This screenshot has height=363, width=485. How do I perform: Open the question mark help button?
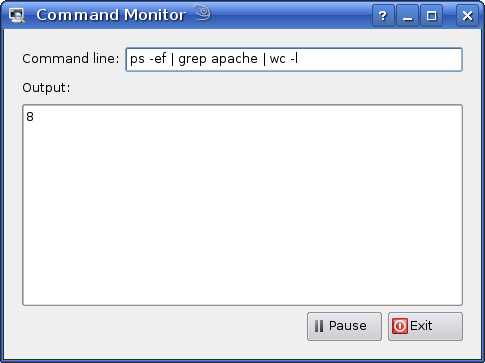[383, 15]
